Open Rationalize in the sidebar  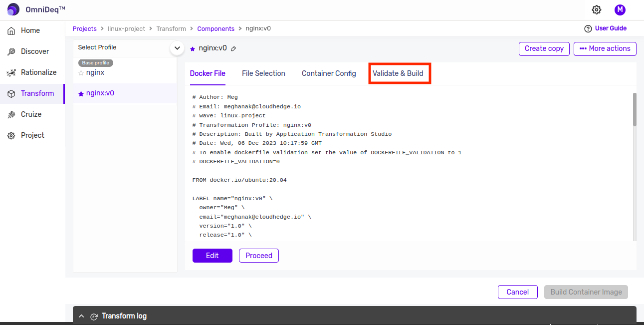(x=32, y=72)
